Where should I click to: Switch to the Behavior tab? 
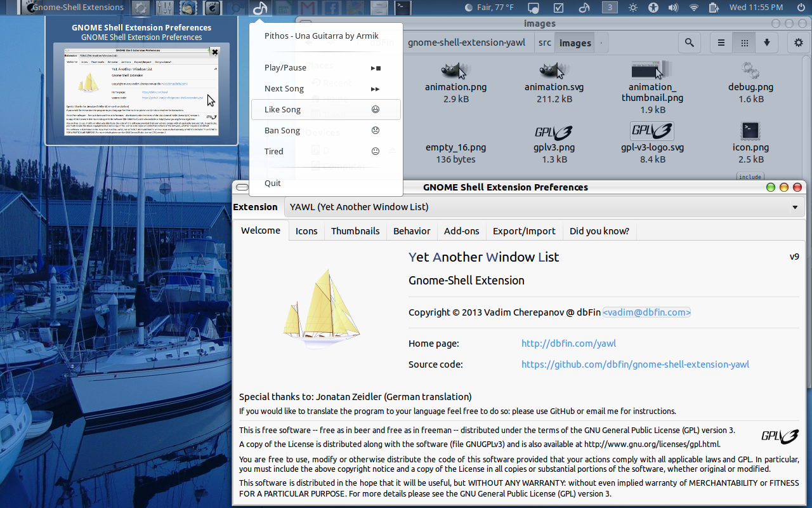[412, 231]
